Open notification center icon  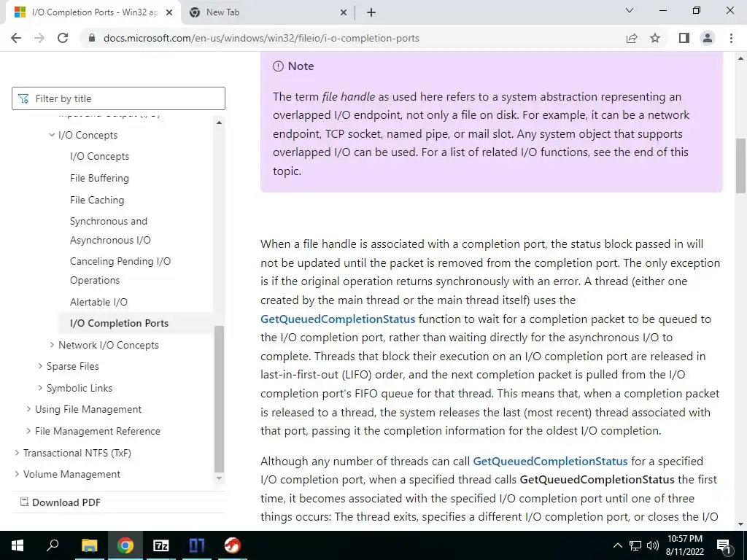724,545
